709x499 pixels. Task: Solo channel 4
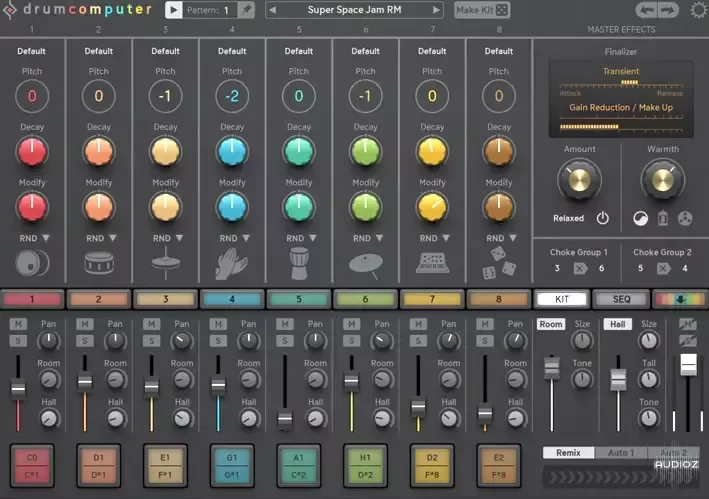tap(218, 341)
